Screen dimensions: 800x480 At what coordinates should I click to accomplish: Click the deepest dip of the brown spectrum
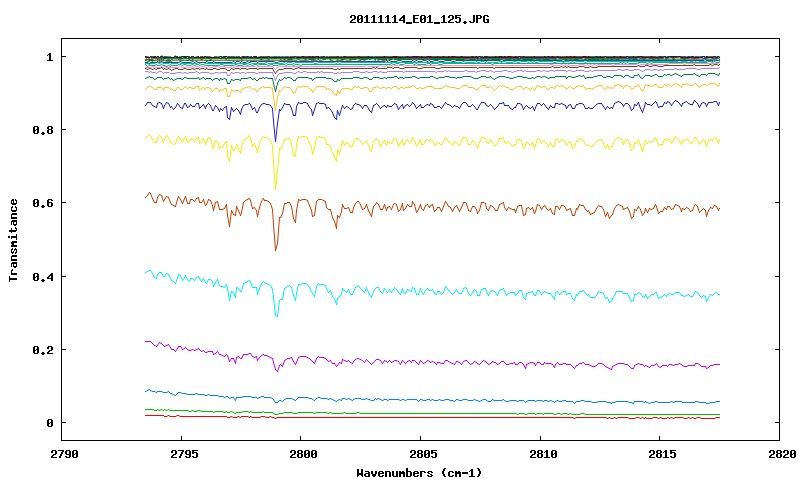pos(276,249)
